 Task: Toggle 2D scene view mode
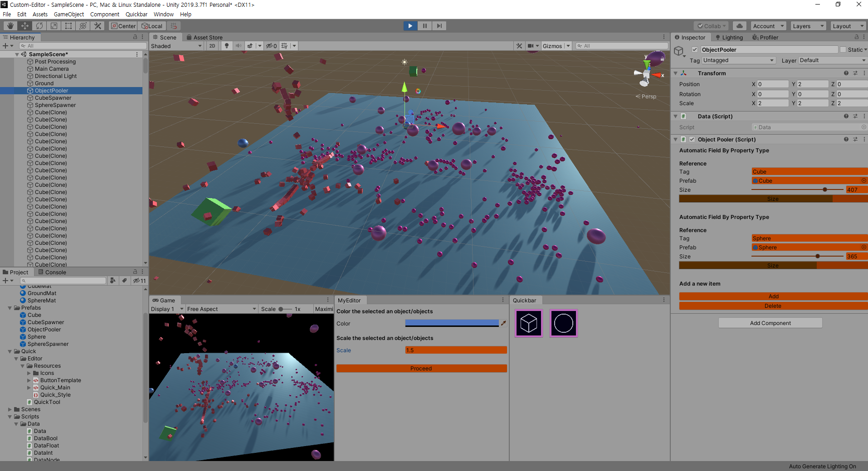pyautogui.click(x=212, y=46)
